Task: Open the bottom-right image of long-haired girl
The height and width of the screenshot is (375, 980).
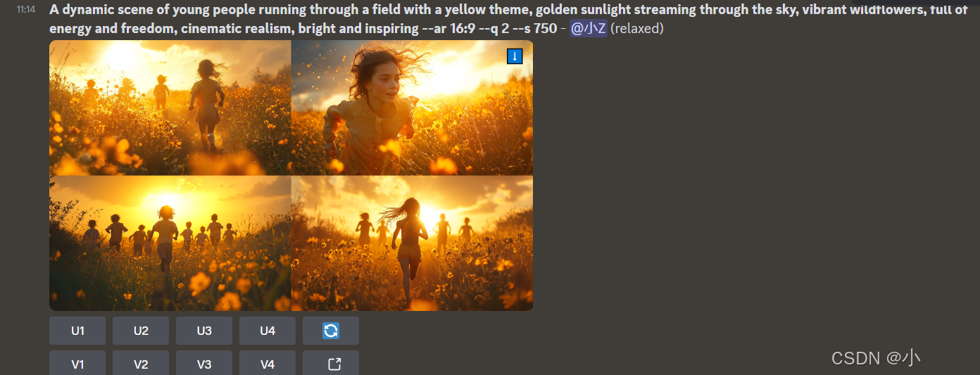Action: pos(412,243)
